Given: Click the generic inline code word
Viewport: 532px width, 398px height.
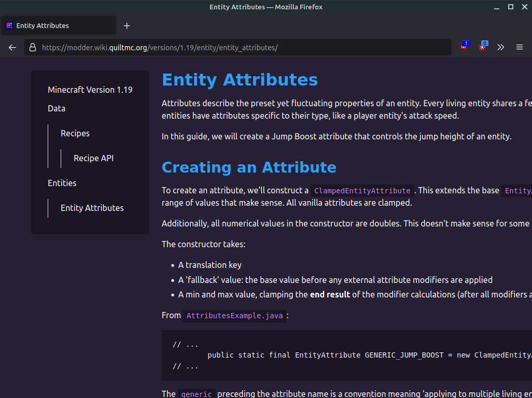Looking at the screenshot, I should tap(197, 394).
